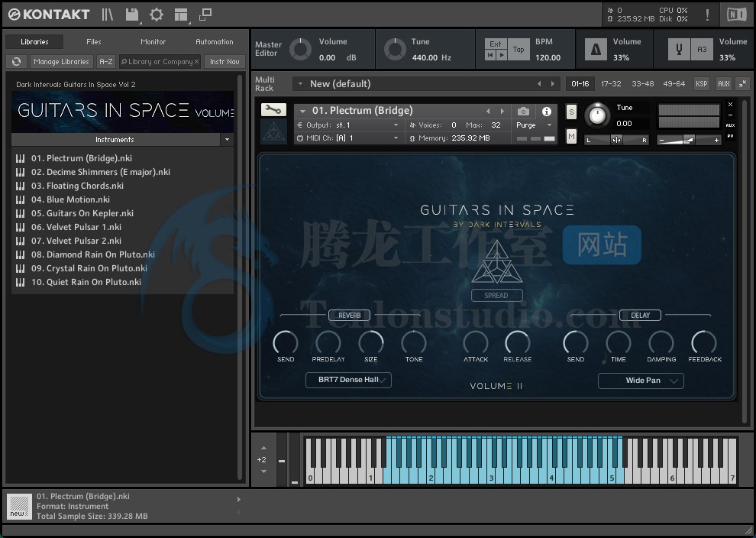Click the save floppy disk icon

(132, 15)
